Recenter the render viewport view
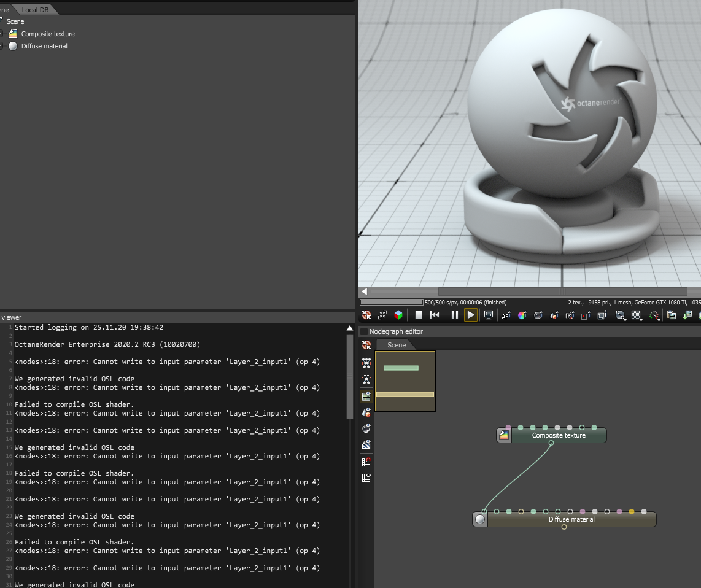This screenshot has height=588, width=701. pos(366,315)
